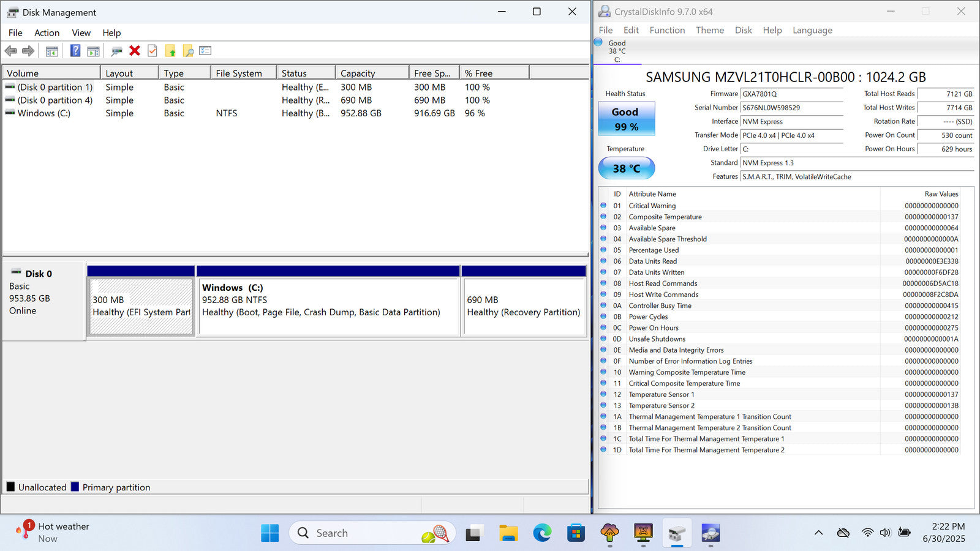Open the Function menu in CrystalDiskInfo
Screen dimensions: 980x551
(x=667, y=30)
